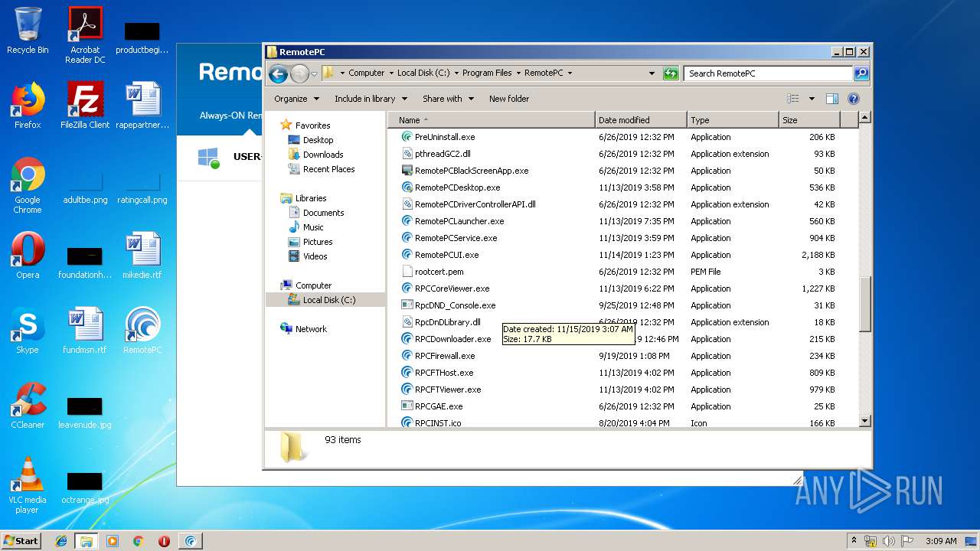The image size is (980, 551).
Task: Select rootcert.pem file icon
Action: tap(407, 272)
